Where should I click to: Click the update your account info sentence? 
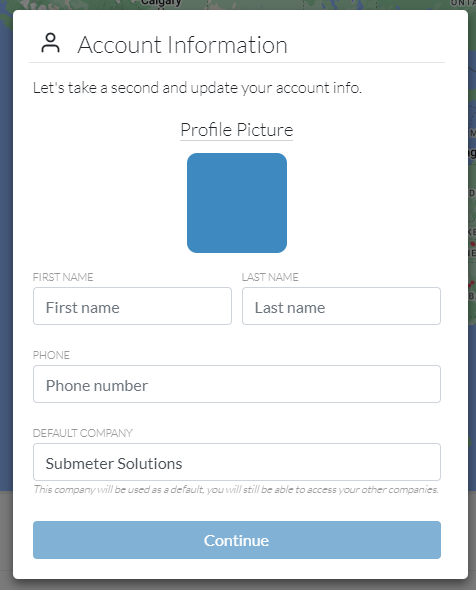tap(197, 88)
